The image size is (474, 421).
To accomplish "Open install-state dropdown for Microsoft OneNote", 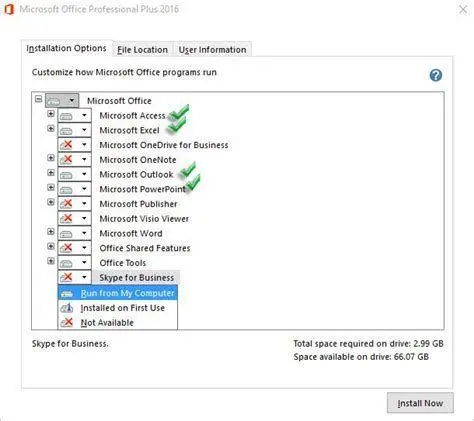I will [74, 160].
